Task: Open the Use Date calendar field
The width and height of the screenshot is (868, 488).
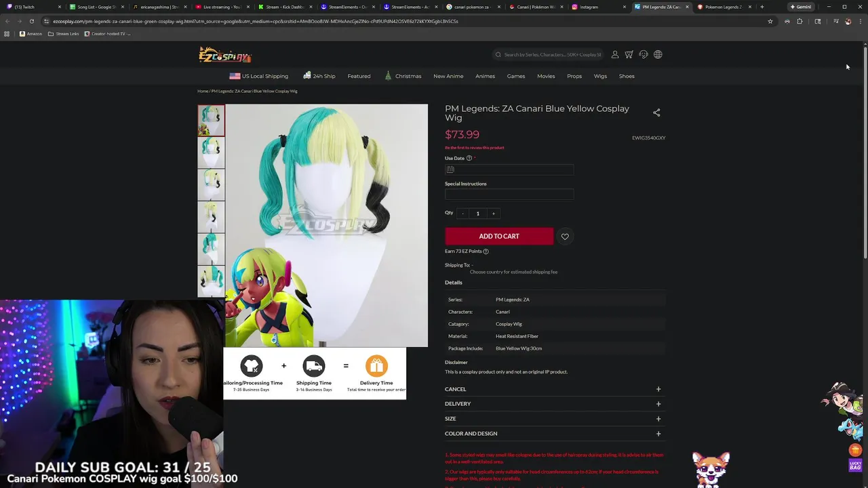Action: (x=509, y=169)
